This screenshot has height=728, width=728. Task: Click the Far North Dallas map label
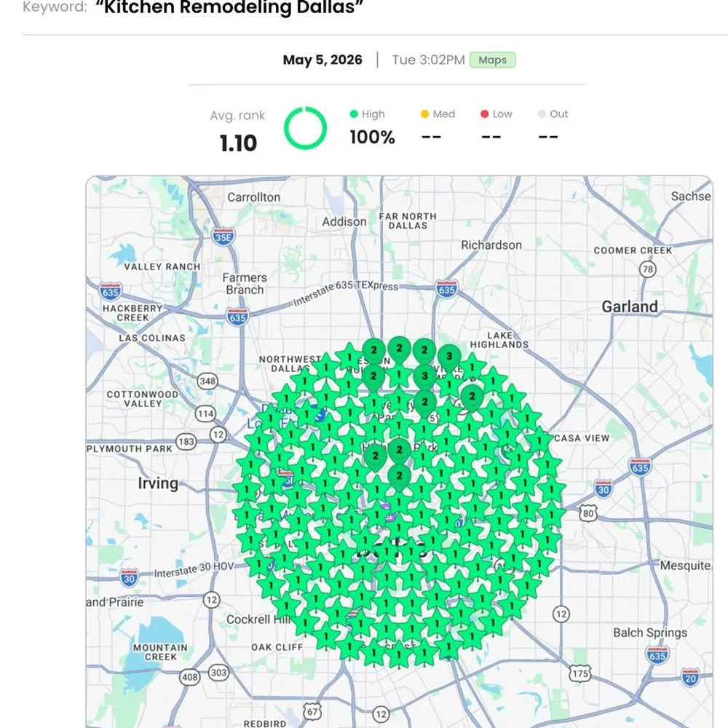click(x=408, y=221)
